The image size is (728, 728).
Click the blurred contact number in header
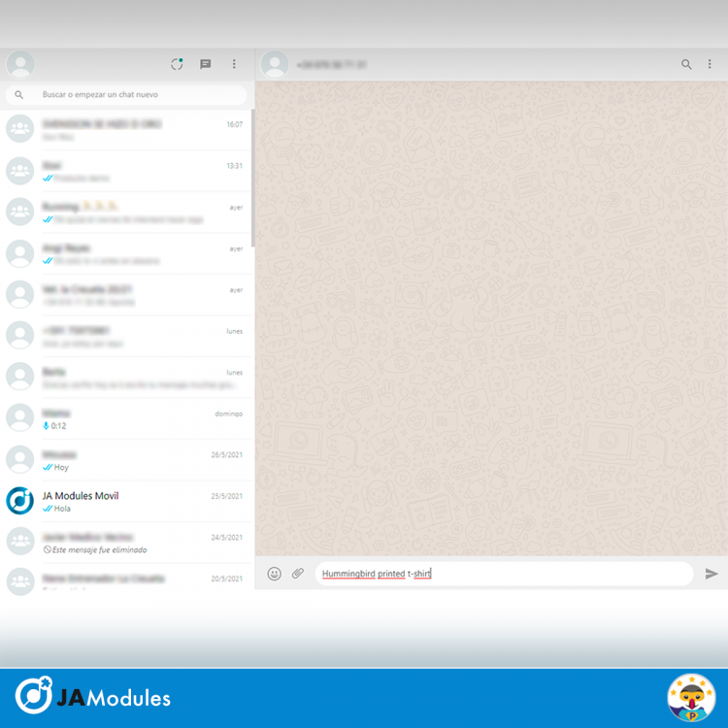[x=332, y=65]
